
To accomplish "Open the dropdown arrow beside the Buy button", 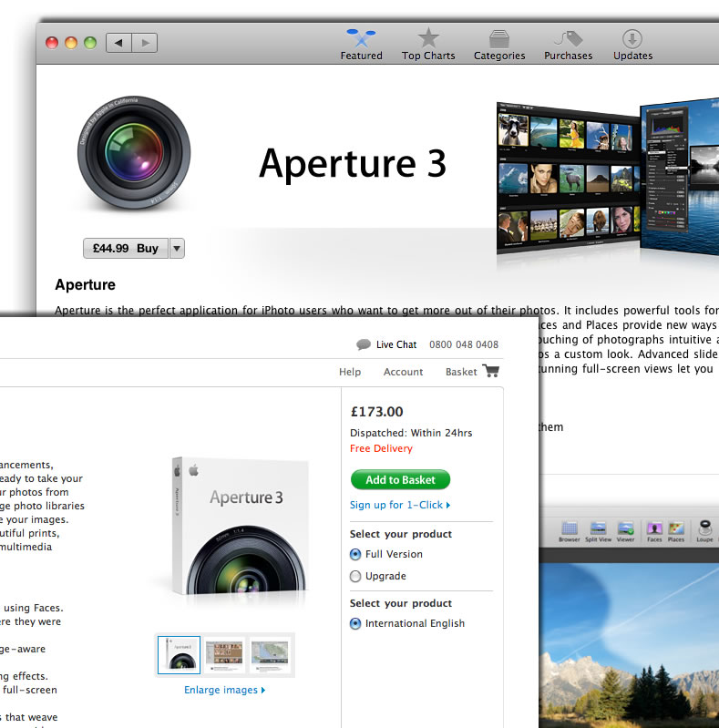I will point(177,249).
